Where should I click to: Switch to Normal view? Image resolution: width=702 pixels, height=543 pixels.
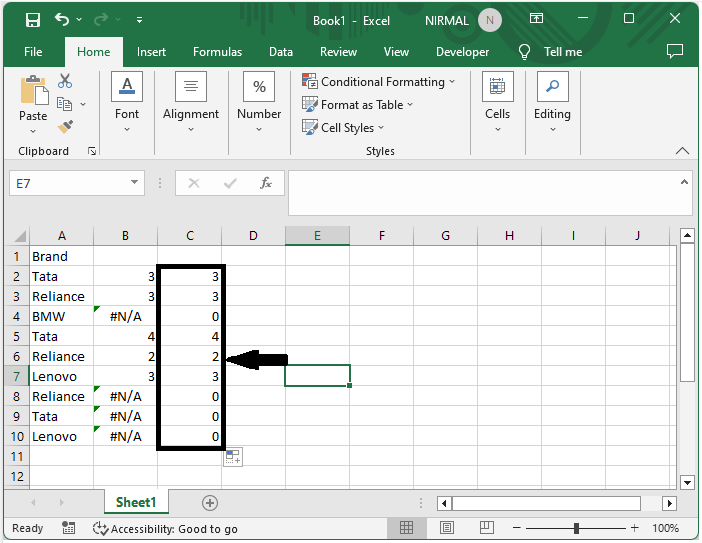[x=407, y=528]
